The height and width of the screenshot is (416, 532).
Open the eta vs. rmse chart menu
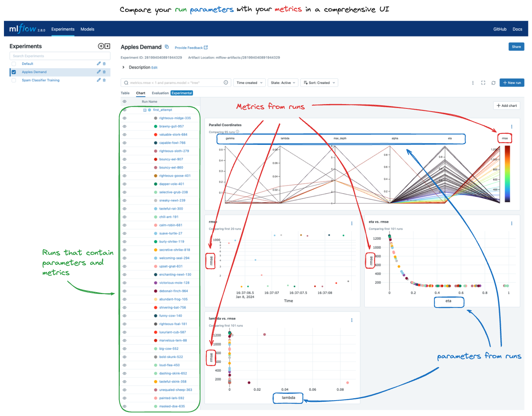tap(512, 223)
